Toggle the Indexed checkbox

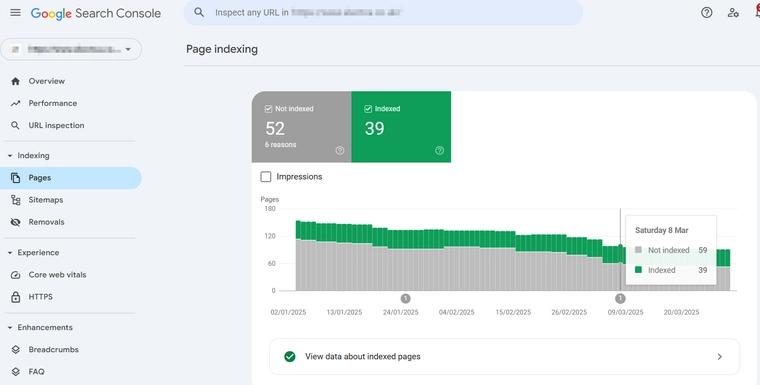coord(367,109)
